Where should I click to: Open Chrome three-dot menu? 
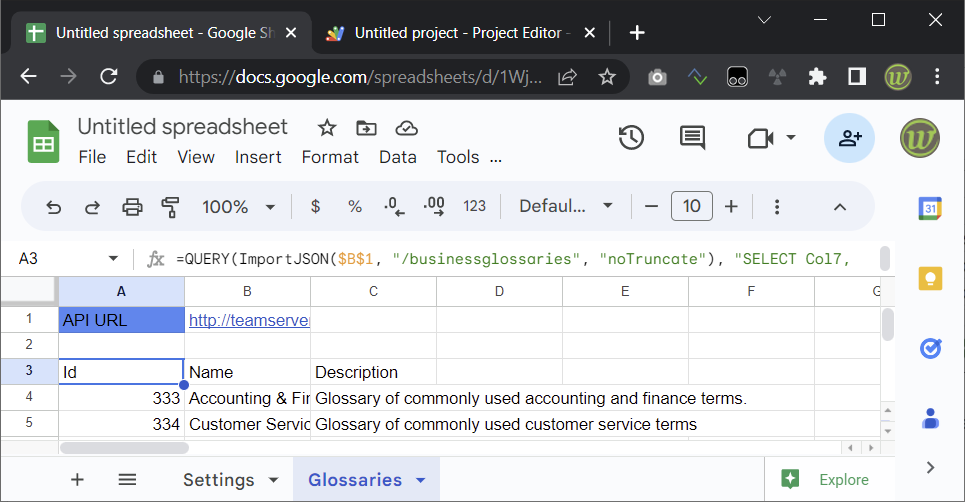937,77
